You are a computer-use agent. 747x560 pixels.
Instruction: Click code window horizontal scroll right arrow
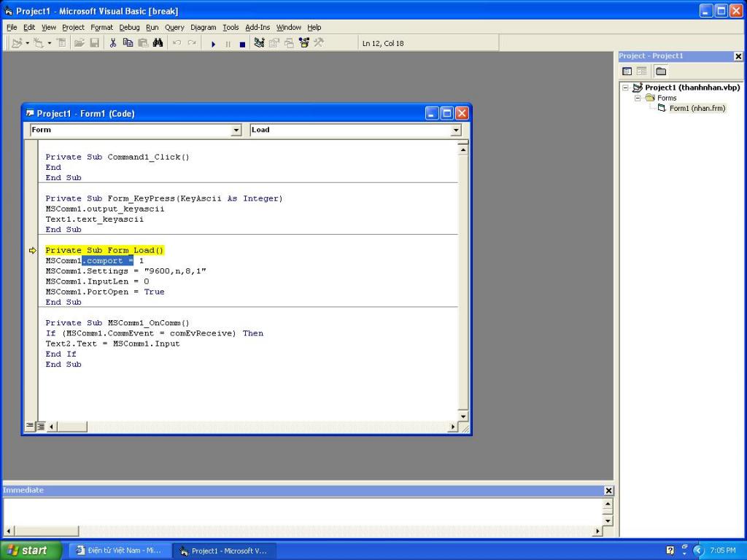click(x=452, y=427)
